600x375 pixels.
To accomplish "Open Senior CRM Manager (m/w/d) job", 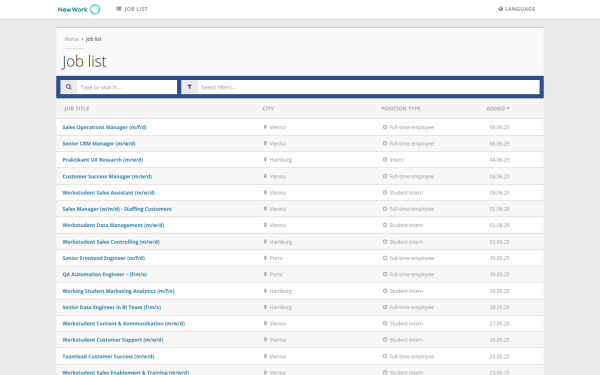I will (99, 143).
